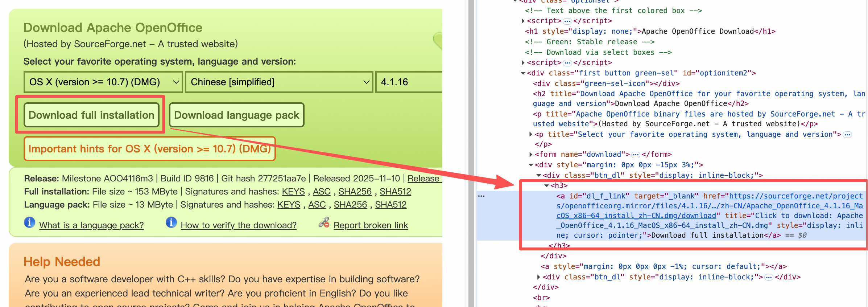868x307 pixels.
Task: Open the Release notes link
Action: point(425,179)
